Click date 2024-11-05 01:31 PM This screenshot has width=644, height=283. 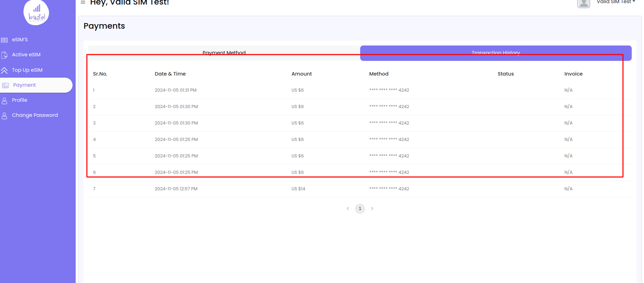tap(176, 90)
